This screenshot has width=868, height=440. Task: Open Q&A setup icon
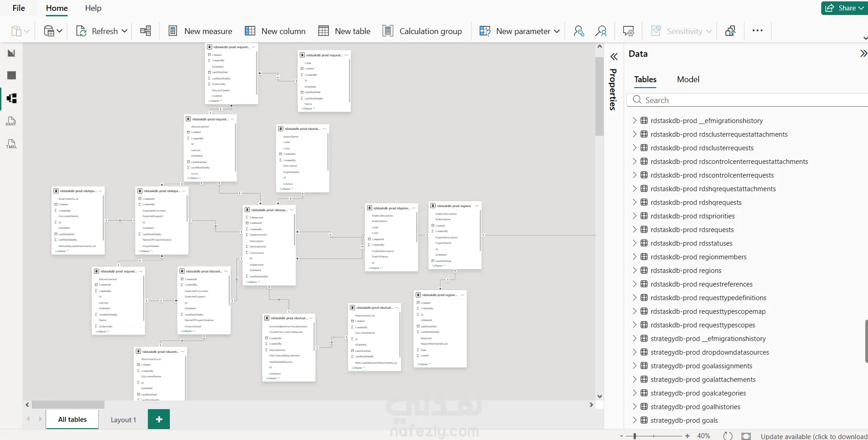click(x=629, y=31)
